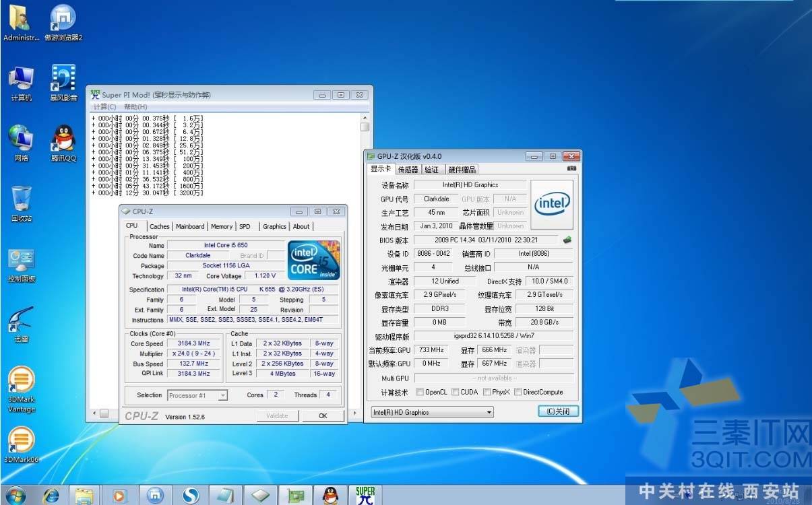Click the notepad-style taskbar icon
The image size is (812, 505).
[224, 496]
